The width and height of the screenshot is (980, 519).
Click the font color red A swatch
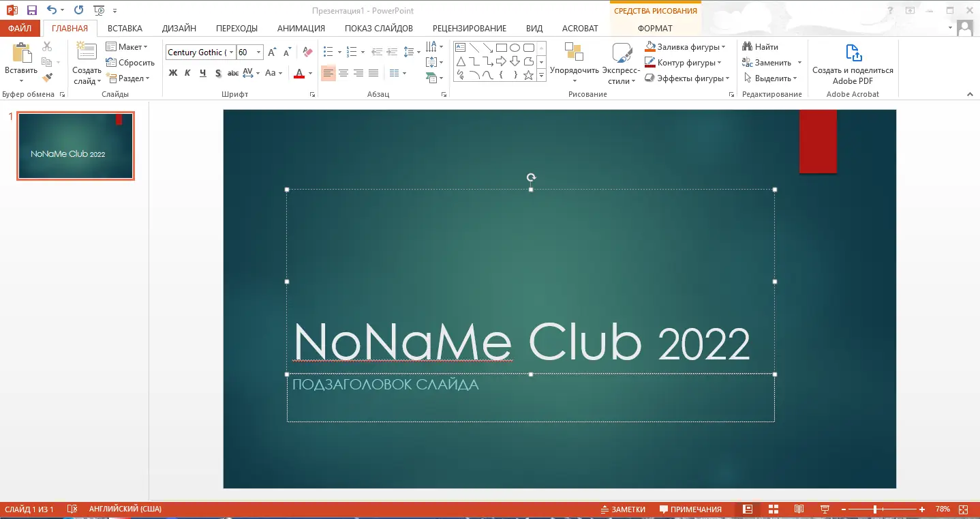[298, 73]
